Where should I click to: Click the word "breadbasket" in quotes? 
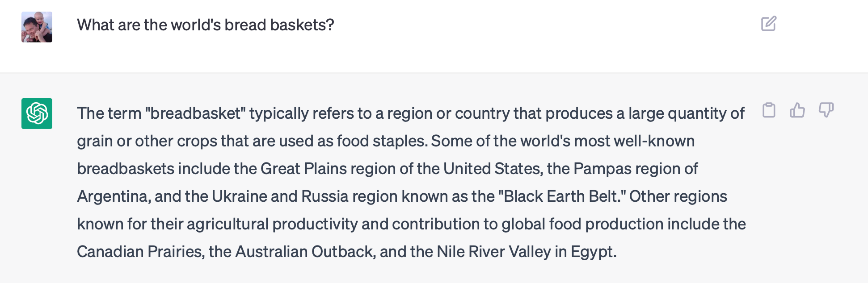[x=195, y=113]
